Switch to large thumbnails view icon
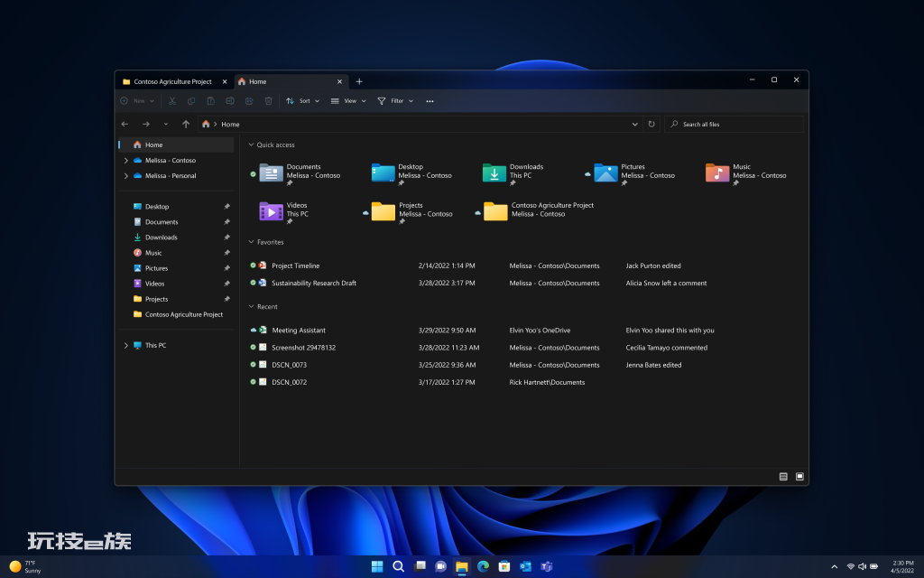The width and height of the screenshot is (924, 578). pos(799,477)
